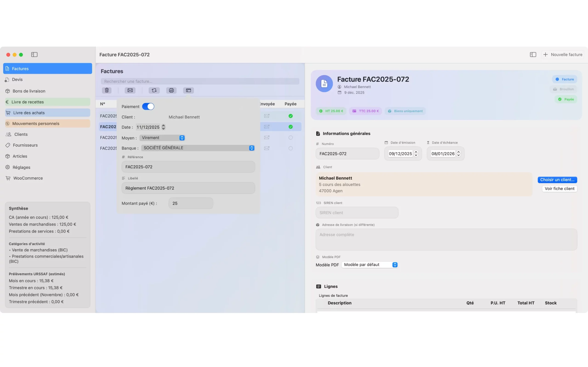Click the Rechercher une facture search field
588x367 pixels.
200,81
